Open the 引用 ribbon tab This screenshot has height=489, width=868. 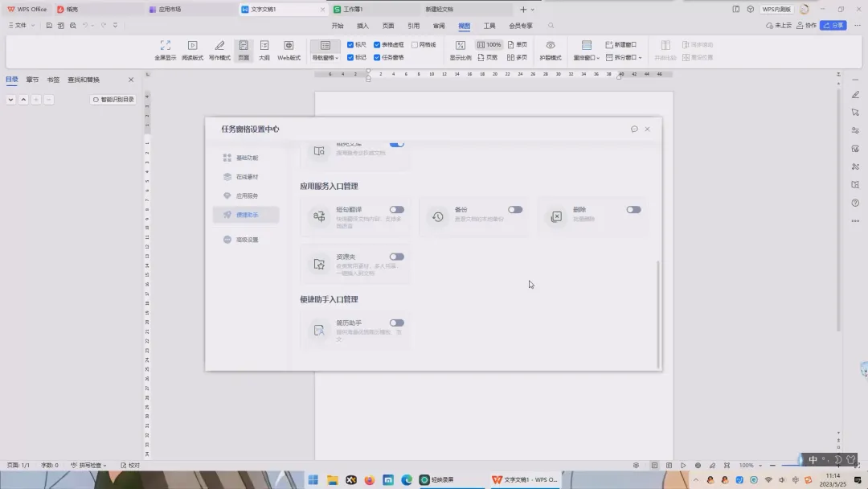414,26
